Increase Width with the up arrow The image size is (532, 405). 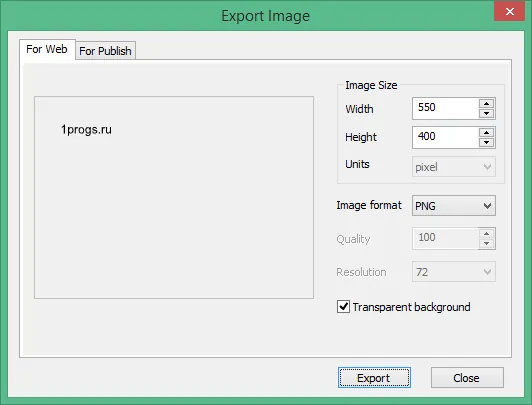[x=487, y=103]
